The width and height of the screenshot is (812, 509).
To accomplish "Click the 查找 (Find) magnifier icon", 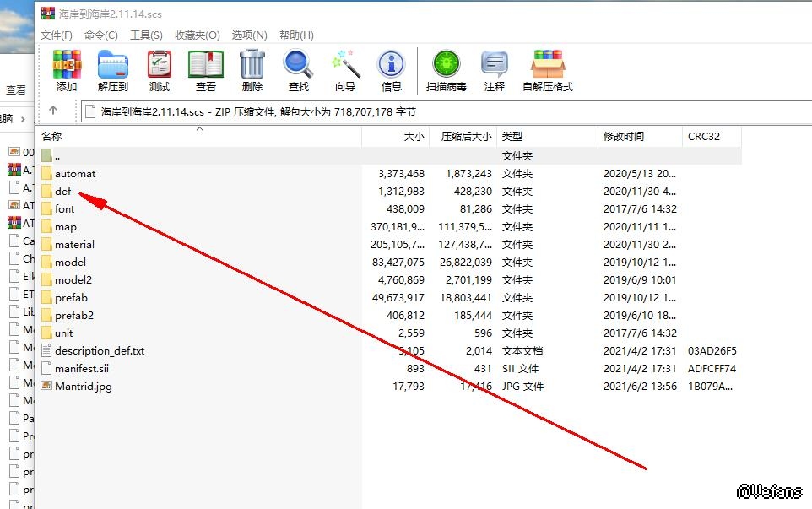I will (299, 66).
